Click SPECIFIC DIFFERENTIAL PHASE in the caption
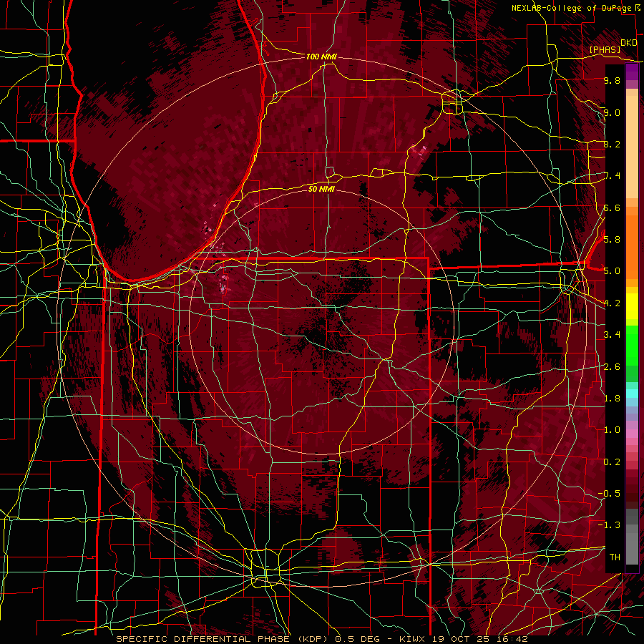 pos(203,639)
